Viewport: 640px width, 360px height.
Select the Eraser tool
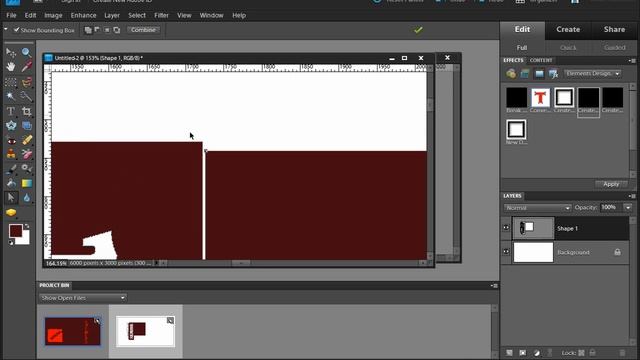(x=27, y=154)
